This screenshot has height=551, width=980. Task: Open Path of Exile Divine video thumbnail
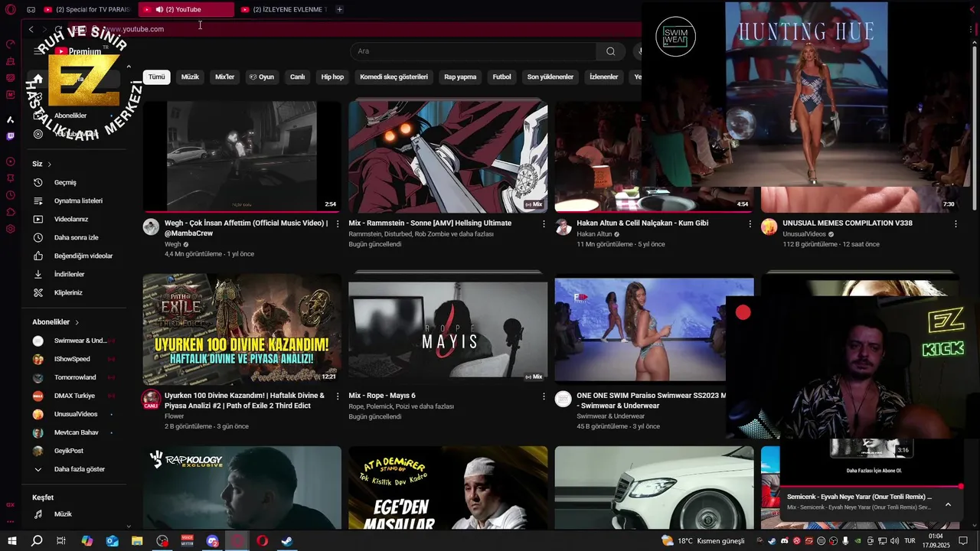pyautogui.click(x=242, y=330)
